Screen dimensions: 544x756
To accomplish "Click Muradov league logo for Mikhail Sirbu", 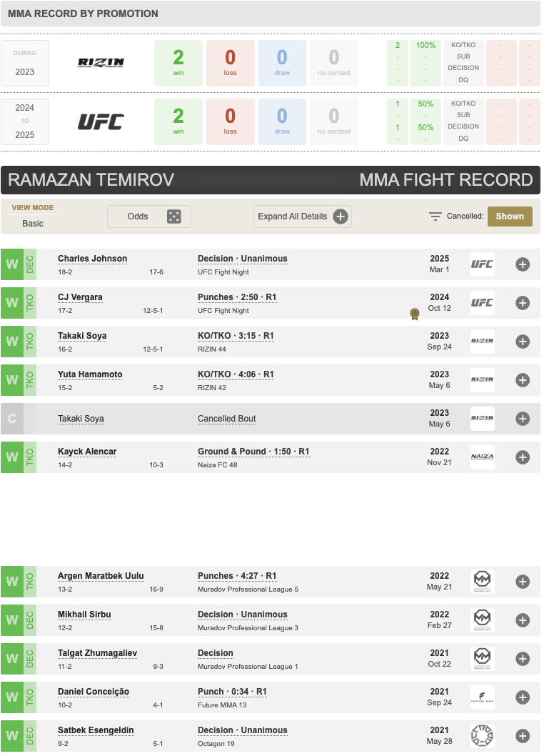I will 483,620.
